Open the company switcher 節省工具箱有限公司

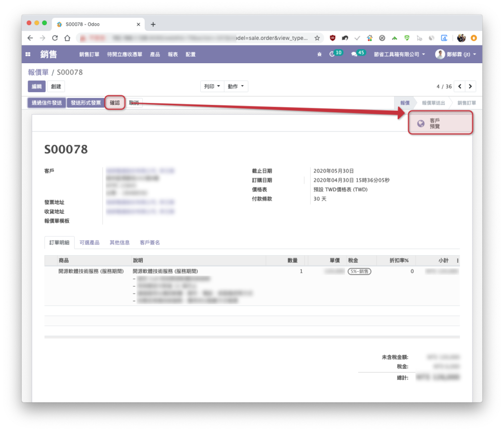pos(399,54)
